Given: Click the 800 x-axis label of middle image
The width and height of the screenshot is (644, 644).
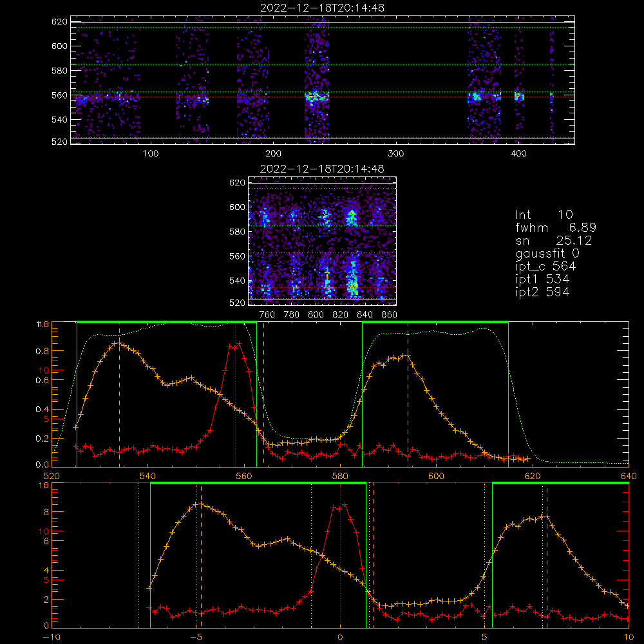Looking at the screenshot, I should (x=316, y=315).
